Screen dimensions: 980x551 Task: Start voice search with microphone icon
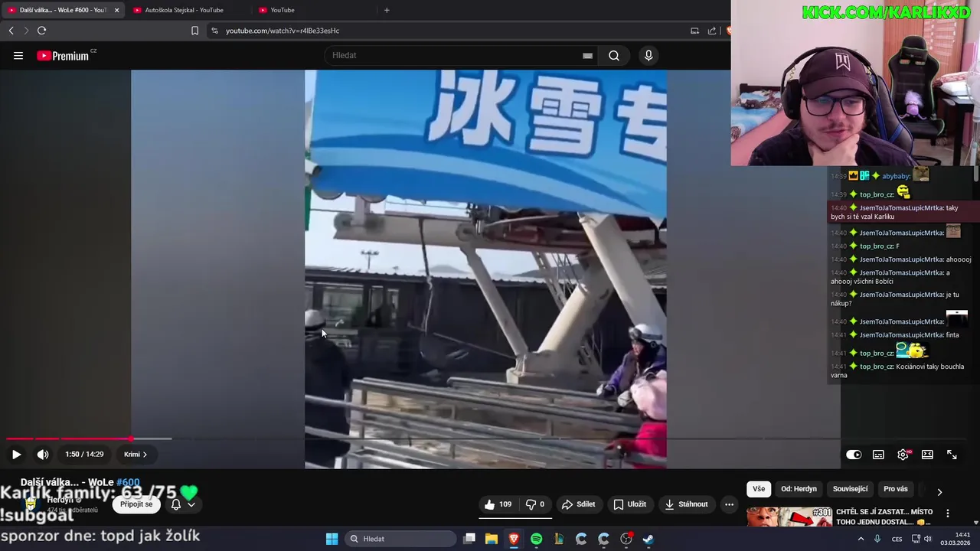[x=648, y=55]
